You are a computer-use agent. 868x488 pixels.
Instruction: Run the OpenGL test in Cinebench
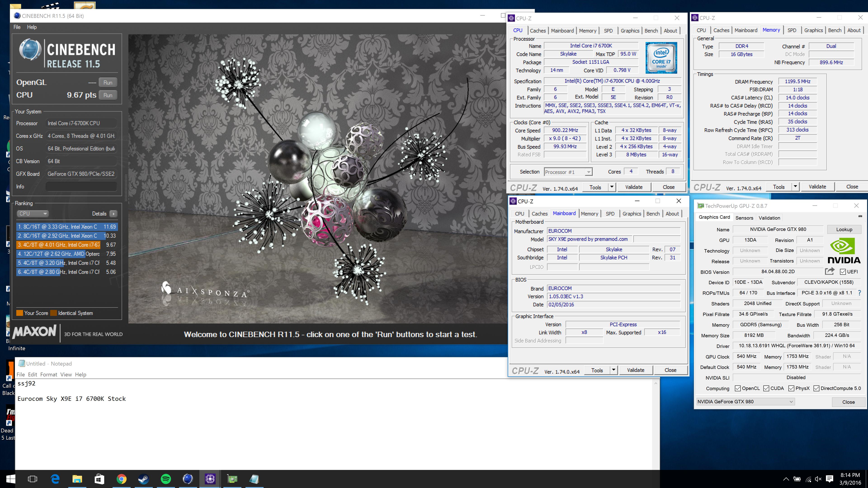(x=108, y=82)
